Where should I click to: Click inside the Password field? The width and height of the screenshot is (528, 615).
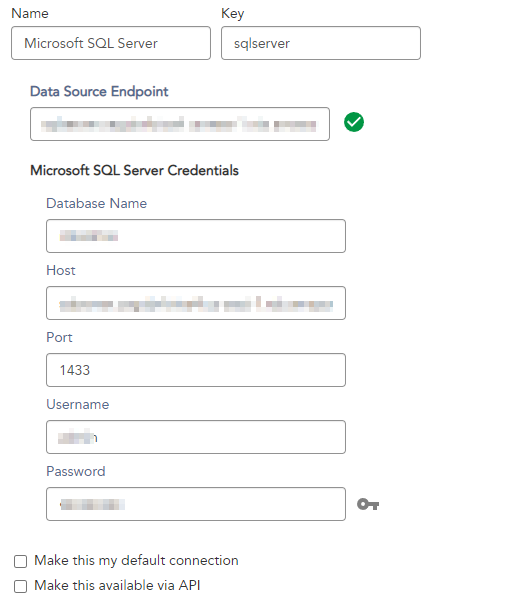pos(196,504)
